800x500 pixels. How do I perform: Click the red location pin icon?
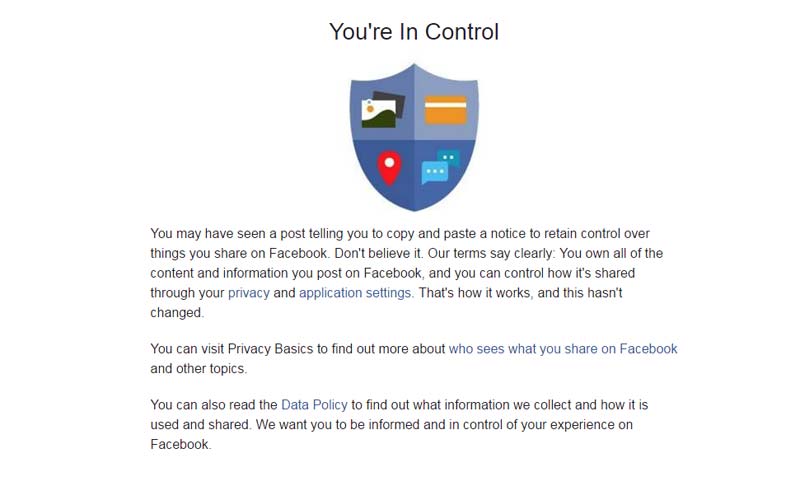[389, 168]
